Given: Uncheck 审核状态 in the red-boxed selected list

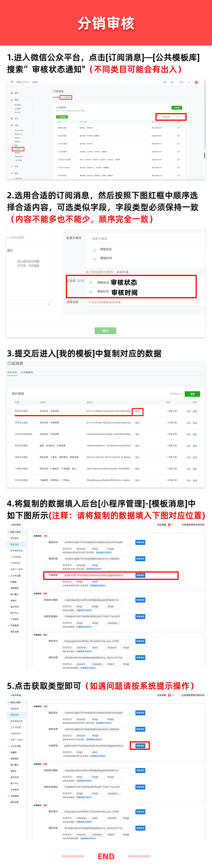Looking at the screenshot, I should [91, 282].
